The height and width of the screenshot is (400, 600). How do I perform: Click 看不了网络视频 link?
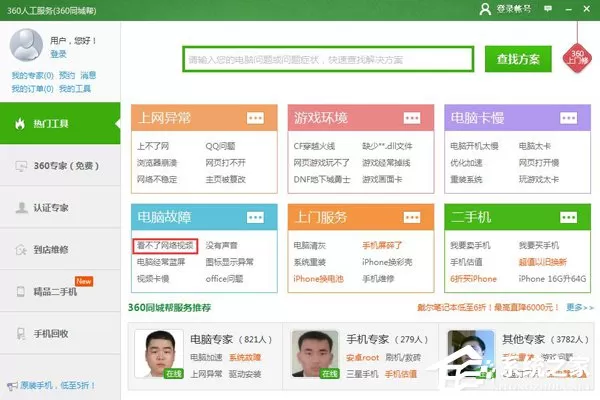[x=165, y=245]
